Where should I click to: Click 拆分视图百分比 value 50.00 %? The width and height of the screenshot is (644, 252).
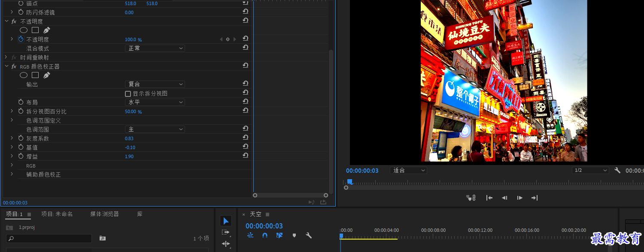[x=133, y=111]
